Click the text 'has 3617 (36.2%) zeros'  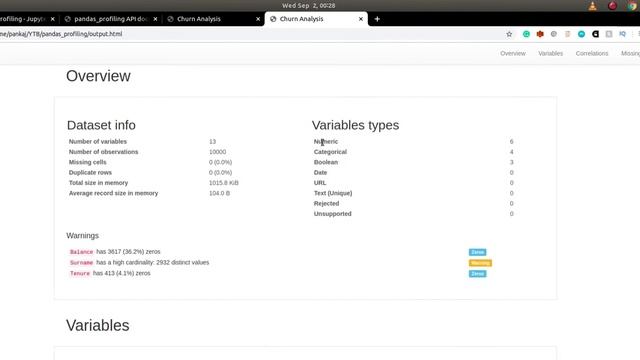(128, 252)
